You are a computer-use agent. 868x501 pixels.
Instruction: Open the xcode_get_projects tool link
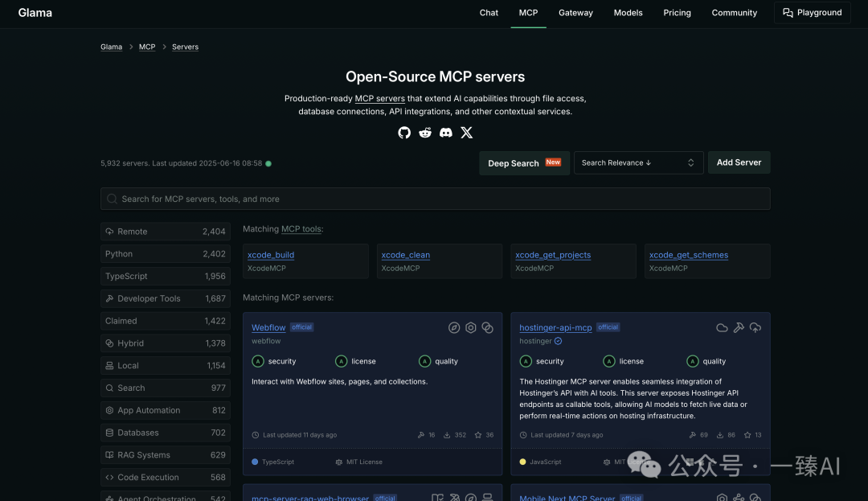tap(552, 255)
